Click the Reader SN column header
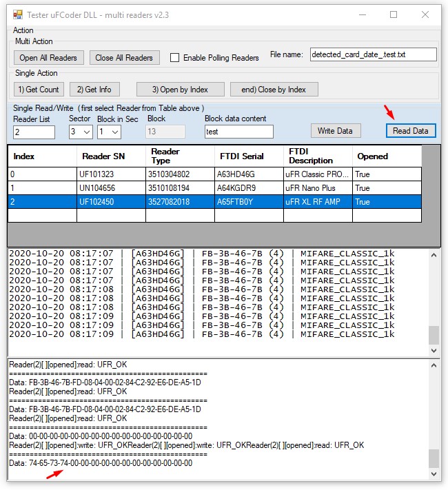The image size is (448, 490). pos(111,156)
